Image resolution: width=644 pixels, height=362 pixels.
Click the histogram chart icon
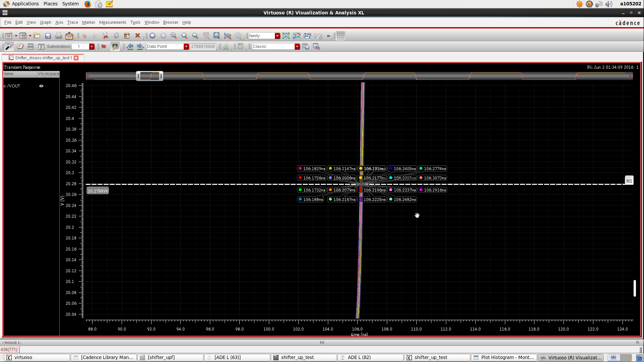tap(226, 47)
